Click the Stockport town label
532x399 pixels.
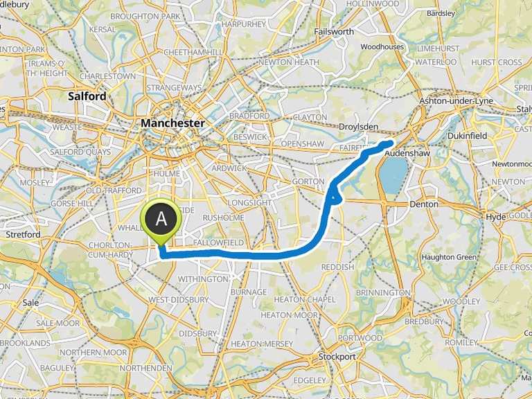pyautogui.click(x=337, y=357)
